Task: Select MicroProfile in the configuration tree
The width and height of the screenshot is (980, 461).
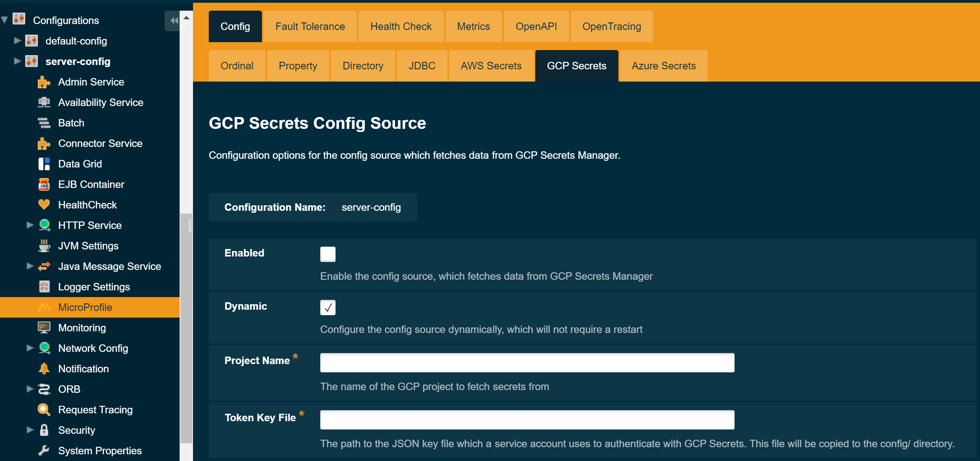Action: tap(85, 307)
